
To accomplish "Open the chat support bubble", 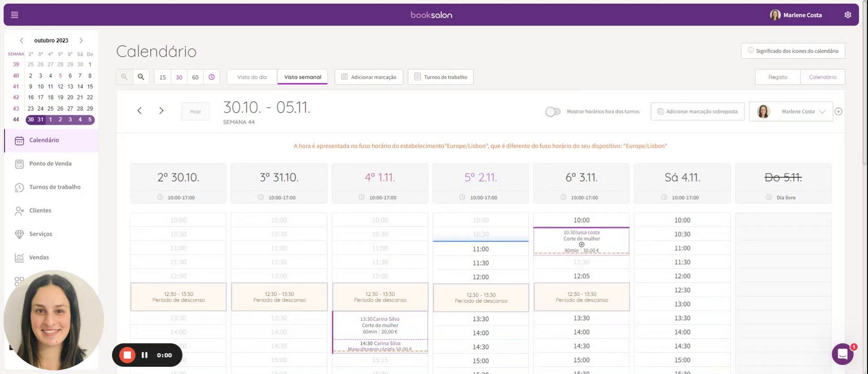I will click(x=842, y=354).
